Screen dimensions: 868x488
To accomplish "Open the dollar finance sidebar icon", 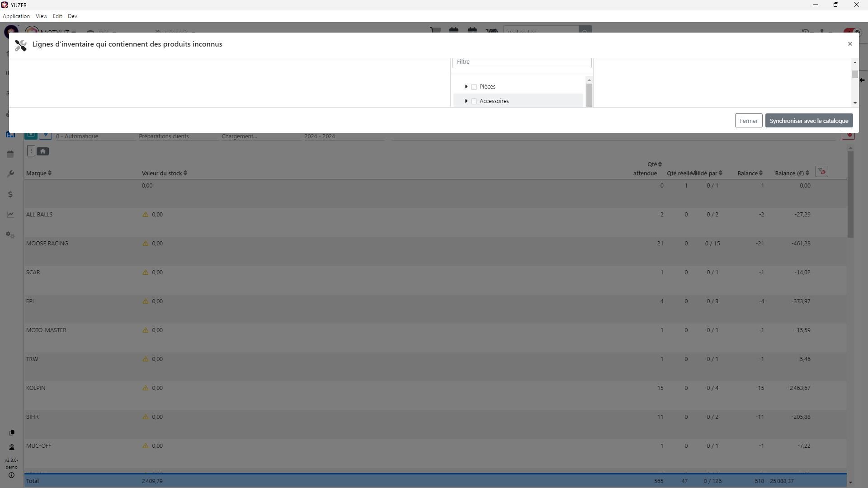I will 10,194.
